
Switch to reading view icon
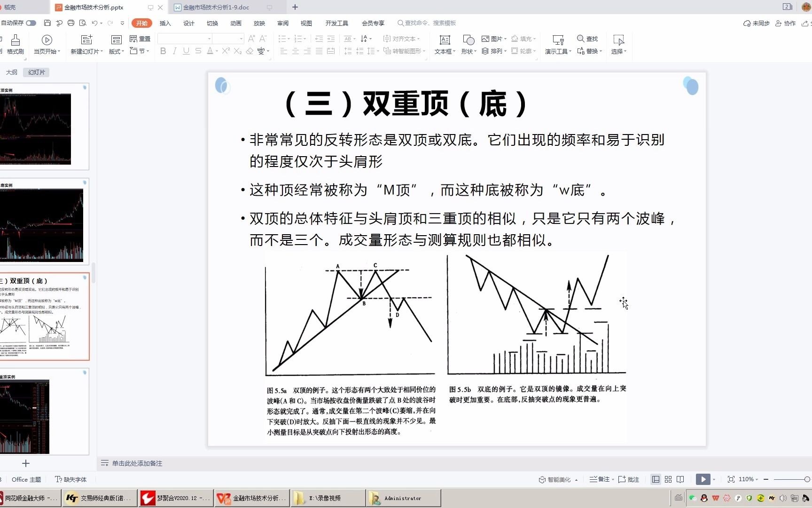(680, 479)
